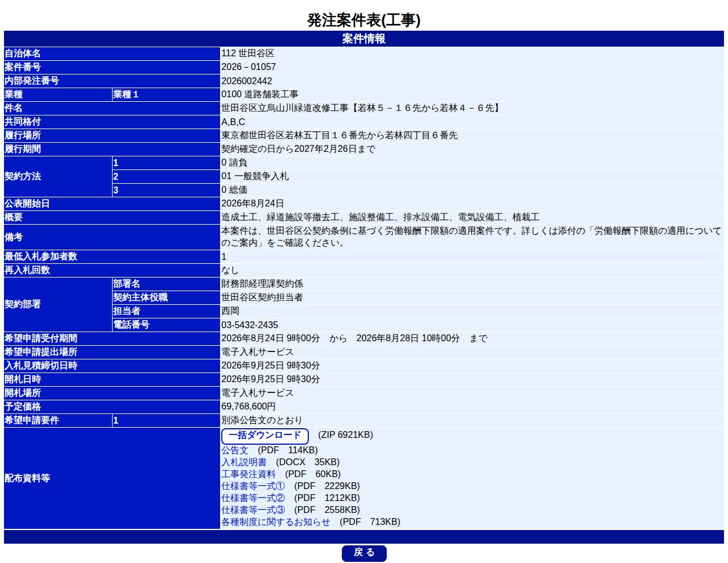Click the value 01 一般競争入札

point(255,176)
